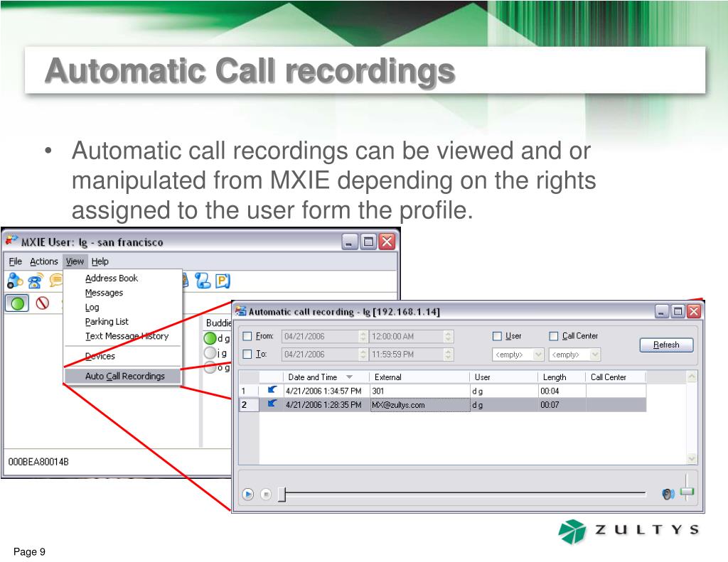Click the green status icon of buddy 'd g'
This screenshot has width=728, height=562.
point(210,338)
